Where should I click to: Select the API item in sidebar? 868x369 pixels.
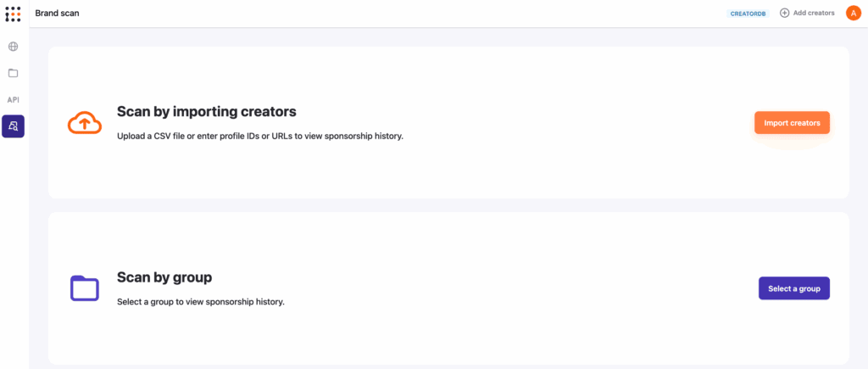pyautogui.click(x=13, y=99)
